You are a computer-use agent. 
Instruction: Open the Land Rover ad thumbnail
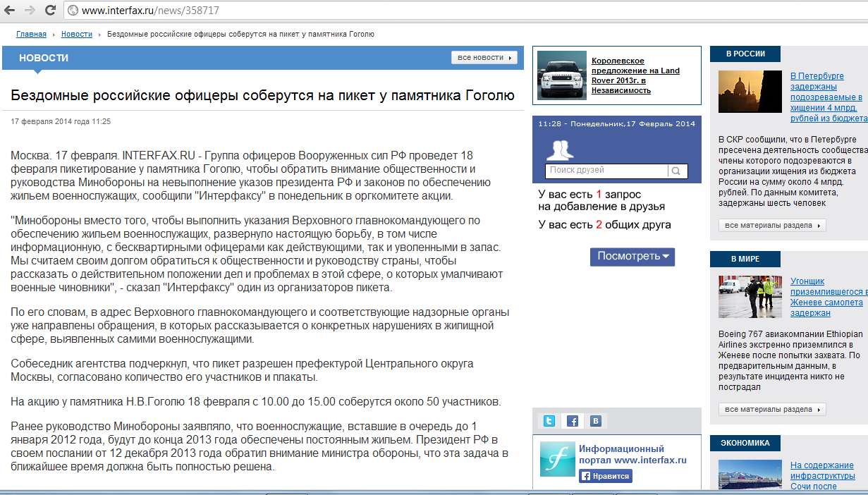pyautogui.click(x=561, y=75)
